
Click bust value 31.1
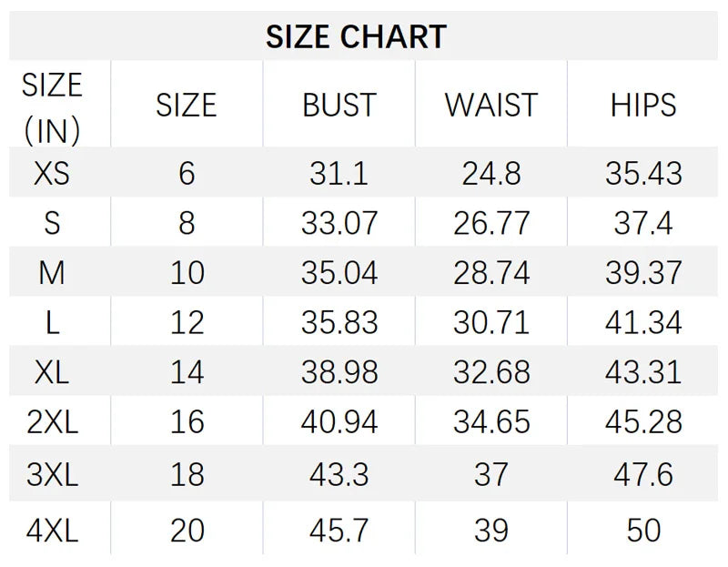coord(339,173)
